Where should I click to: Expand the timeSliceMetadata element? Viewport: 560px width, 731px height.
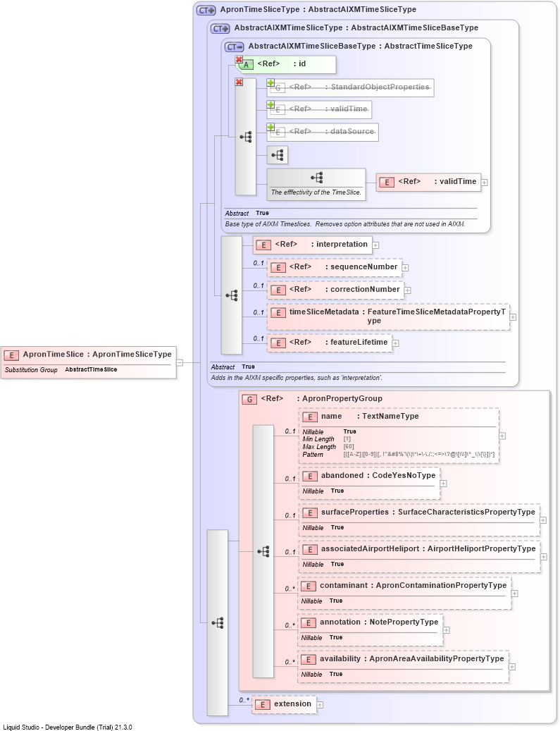pyautogui.click(x=513, y=317)
